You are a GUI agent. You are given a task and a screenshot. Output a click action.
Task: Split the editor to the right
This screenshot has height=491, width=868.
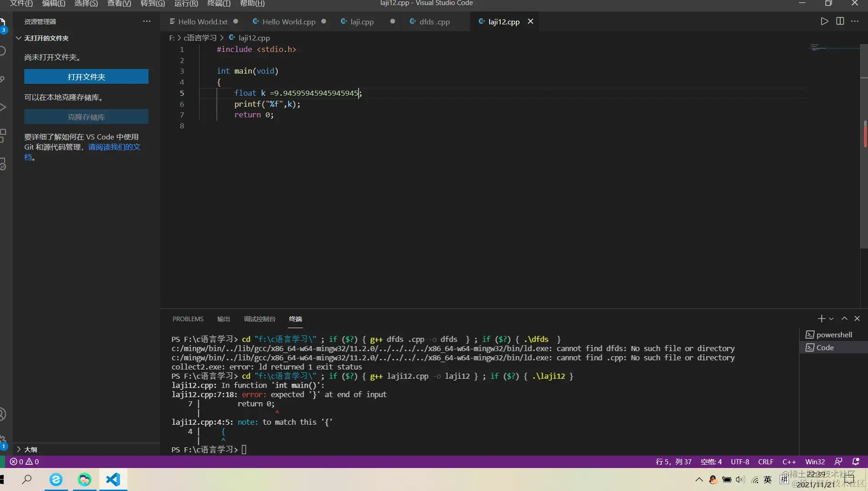840,21
